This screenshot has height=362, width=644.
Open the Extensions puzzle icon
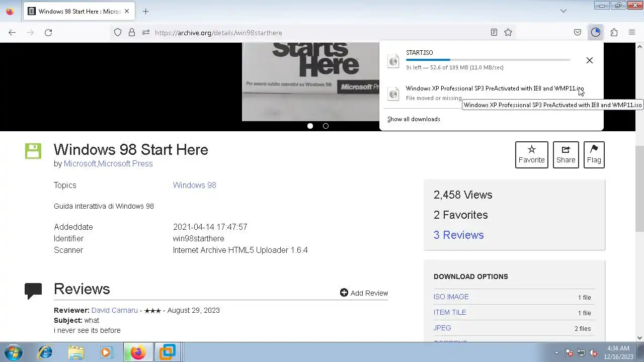coord(614,32)
